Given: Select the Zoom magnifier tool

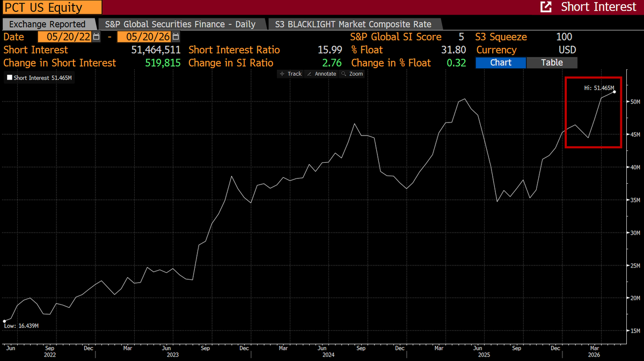Looking at the screenshot, I should tap(352, 74).
